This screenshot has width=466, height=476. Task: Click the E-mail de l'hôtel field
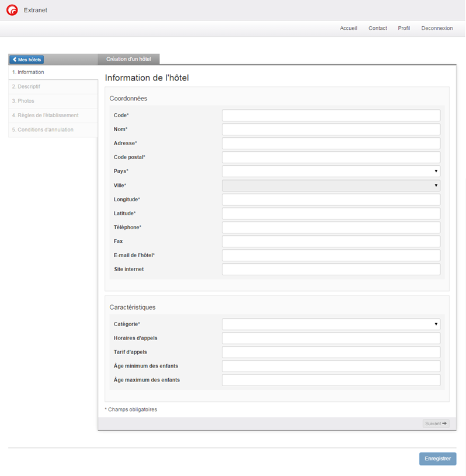point(331,256)
